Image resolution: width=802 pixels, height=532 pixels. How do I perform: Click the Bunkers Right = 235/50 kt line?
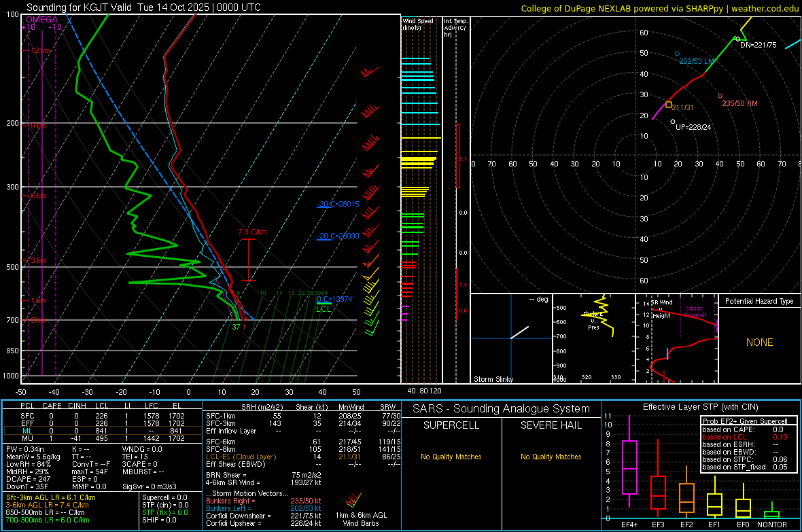[x=264, y=501]
